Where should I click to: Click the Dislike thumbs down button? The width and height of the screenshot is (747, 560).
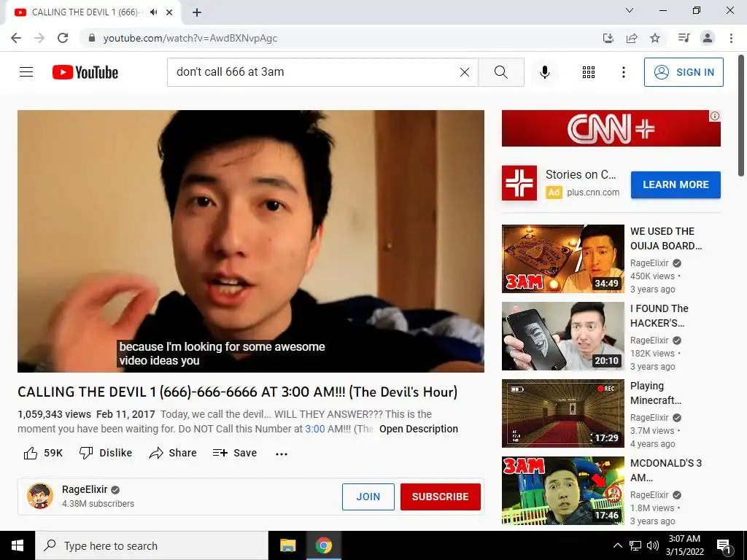pos(106,453)
